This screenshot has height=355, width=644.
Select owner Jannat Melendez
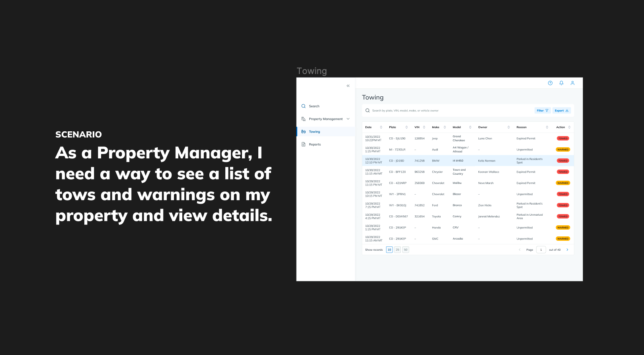(489, 217)
